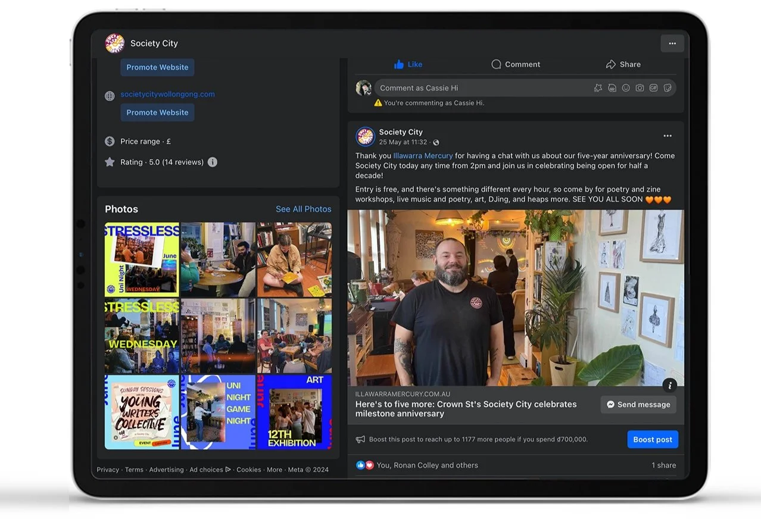Screen dimensions: 761x532
Task: Open the sticker picker in the comment box
Action: [668, 88]
